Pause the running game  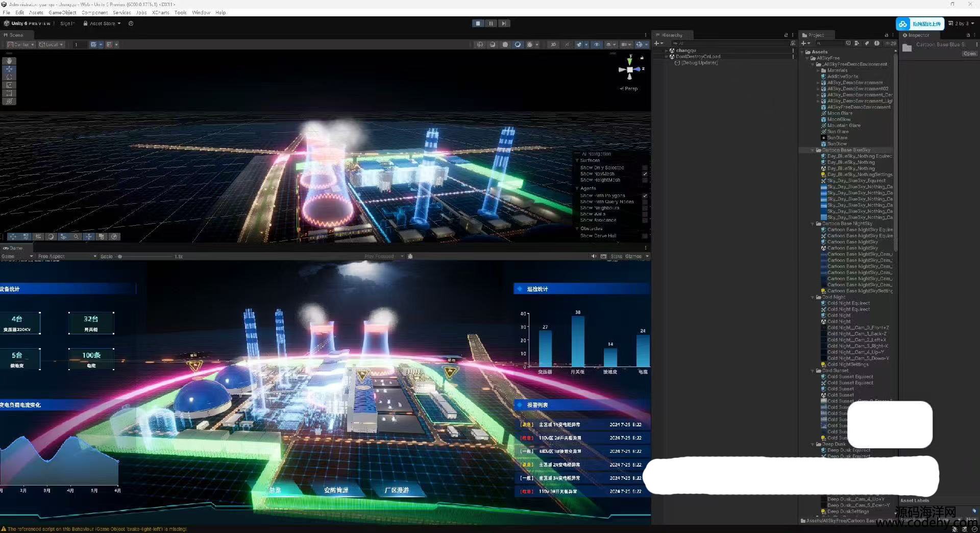click(x=491, y=23)
